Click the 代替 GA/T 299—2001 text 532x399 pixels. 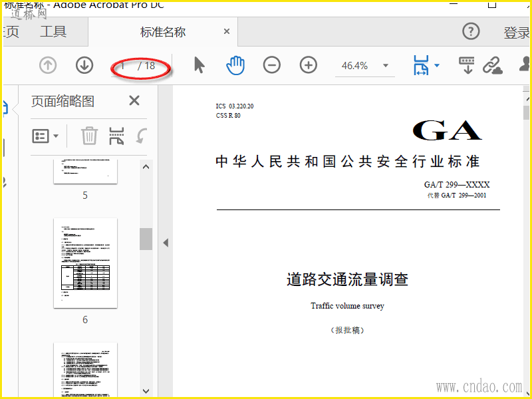tap(457, 195)
